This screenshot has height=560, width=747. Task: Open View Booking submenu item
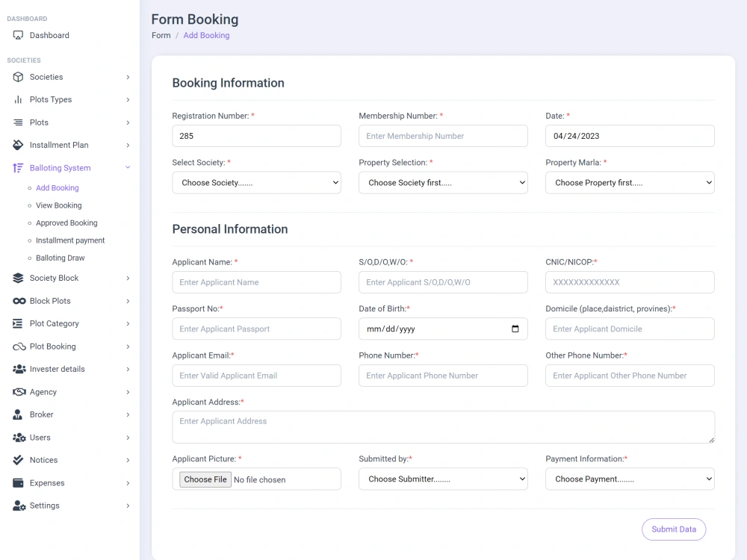coord(58,206)
